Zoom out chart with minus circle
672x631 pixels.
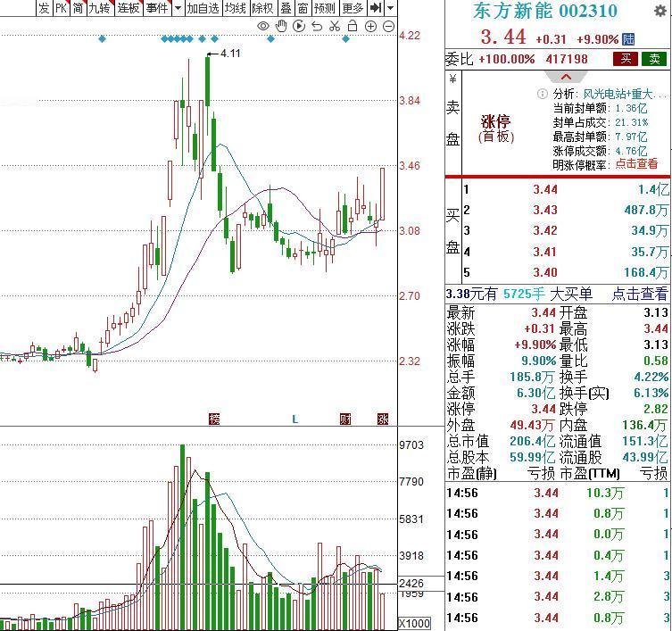tap(388, 27)
